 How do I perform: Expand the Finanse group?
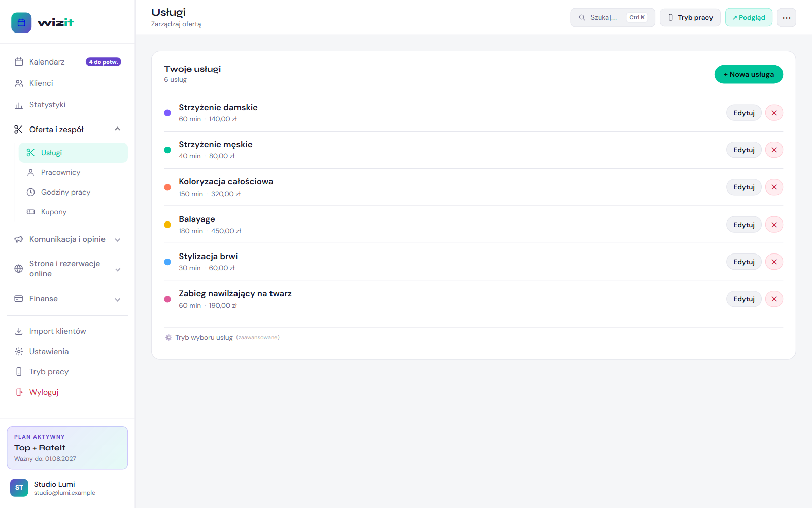(67, 299)
